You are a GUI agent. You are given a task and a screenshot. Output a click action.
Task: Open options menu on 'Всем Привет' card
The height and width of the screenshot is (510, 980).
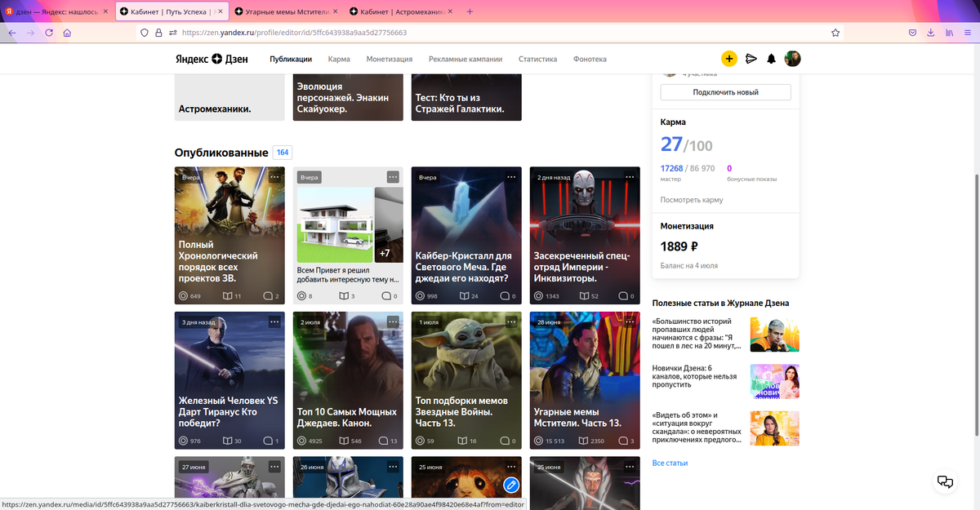pos(393,177)
